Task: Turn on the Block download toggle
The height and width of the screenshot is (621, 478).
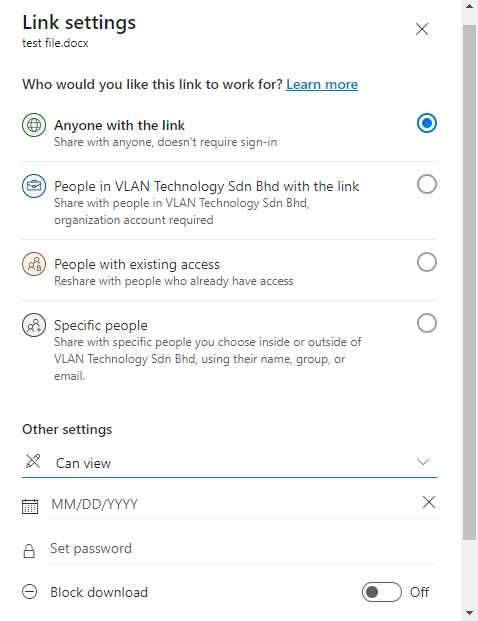Action: tap(382, 592)
